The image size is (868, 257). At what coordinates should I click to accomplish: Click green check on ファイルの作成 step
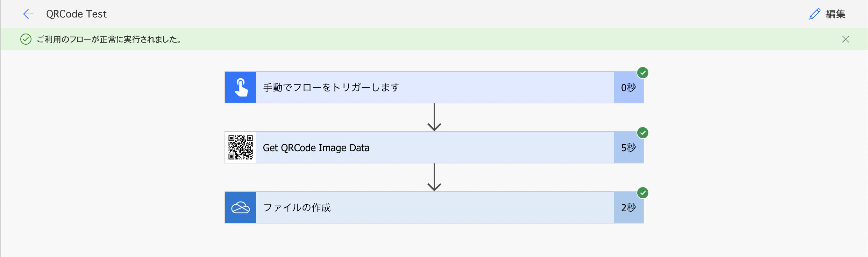click(x=643, y=193)
